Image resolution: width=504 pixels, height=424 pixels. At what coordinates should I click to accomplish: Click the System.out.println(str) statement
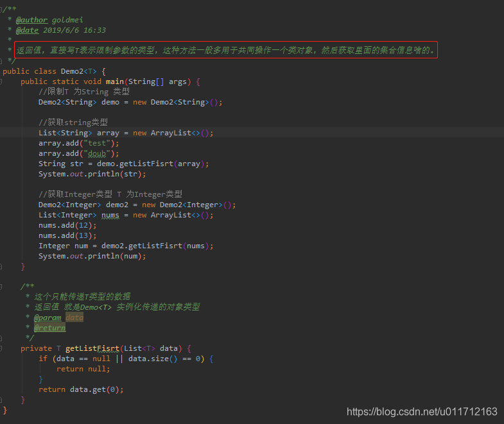point(92,174)
